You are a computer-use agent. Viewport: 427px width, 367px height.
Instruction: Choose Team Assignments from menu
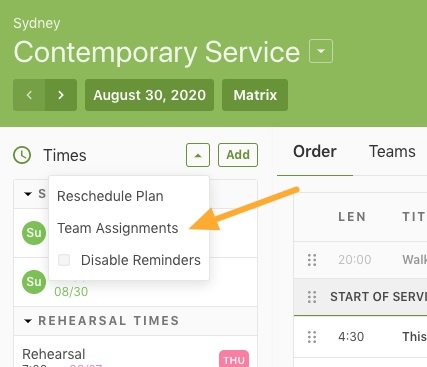pos(118,228)
